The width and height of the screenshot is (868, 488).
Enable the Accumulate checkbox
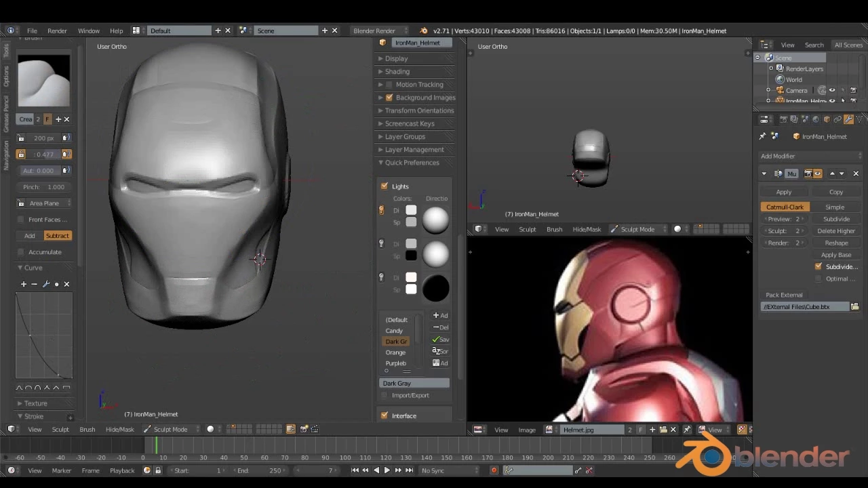tap(21, 252)
